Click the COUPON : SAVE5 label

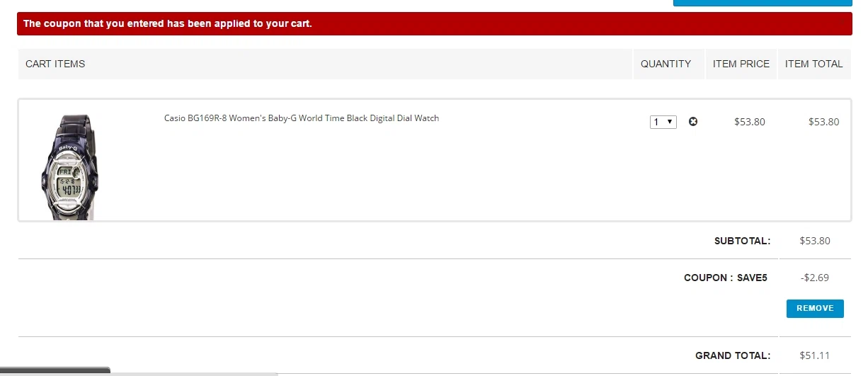[x=726, y=278]
